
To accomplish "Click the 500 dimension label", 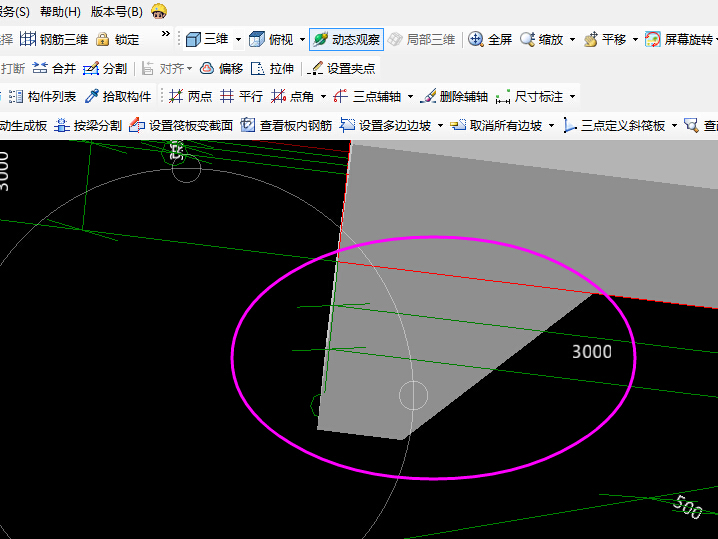I will coord(687,507).
